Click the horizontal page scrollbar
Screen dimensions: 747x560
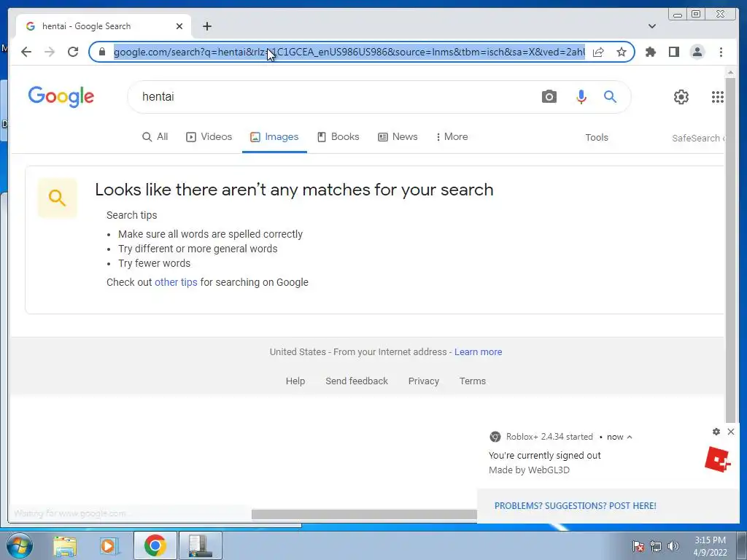[364, 514]
